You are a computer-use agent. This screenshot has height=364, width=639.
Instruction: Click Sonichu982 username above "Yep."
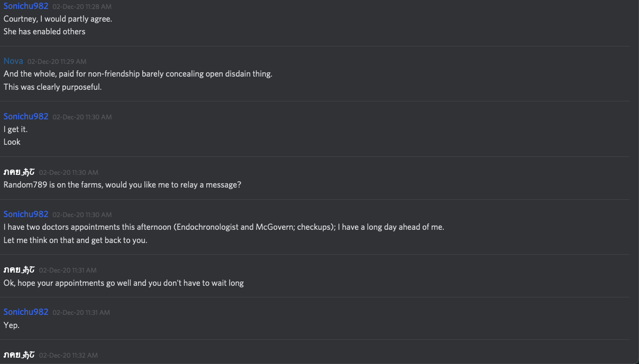coord(26,312)
